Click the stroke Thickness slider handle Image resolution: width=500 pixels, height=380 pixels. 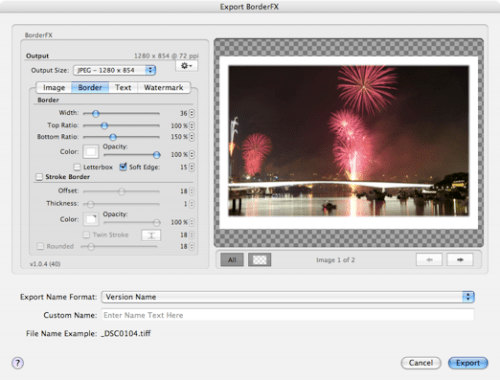90,204
